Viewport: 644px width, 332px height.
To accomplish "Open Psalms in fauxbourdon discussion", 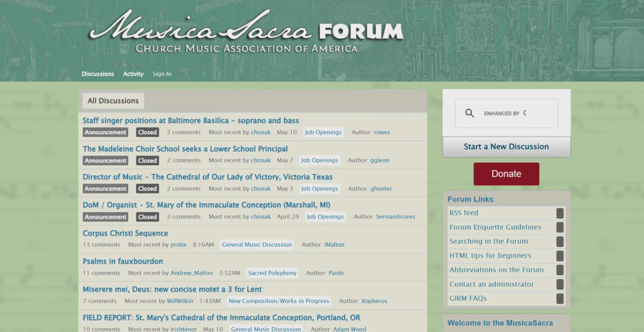I will click(x=123, y=261).
